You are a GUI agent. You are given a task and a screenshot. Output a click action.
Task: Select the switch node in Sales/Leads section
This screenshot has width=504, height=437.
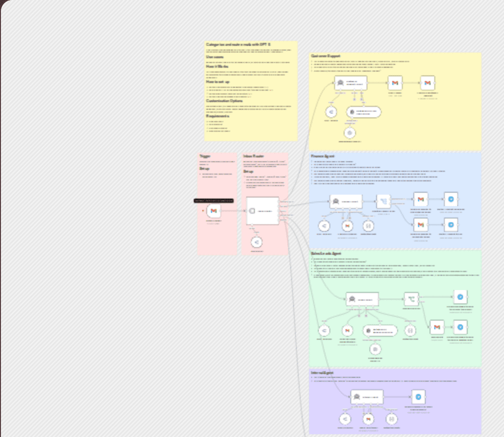click(x=411, y=299)
